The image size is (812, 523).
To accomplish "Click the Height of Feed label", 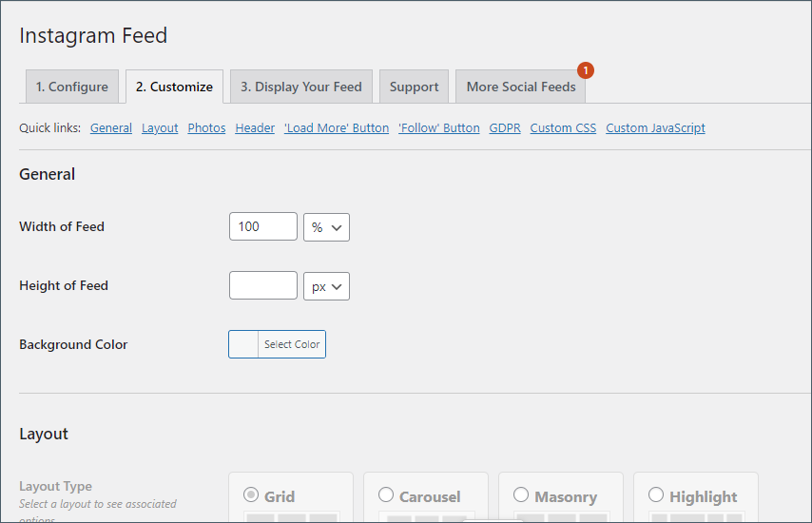I will [x=64, y=285].
